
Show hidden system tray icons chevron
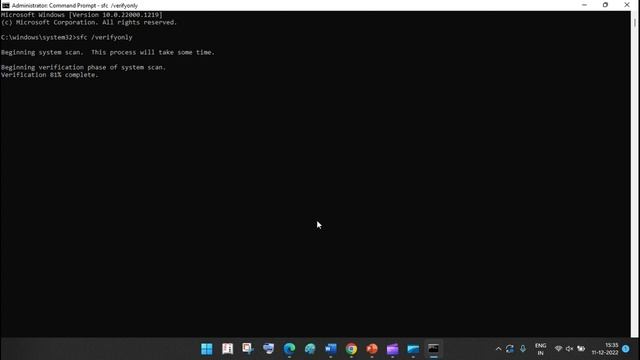pyautogui.click(x=498, y=349)
